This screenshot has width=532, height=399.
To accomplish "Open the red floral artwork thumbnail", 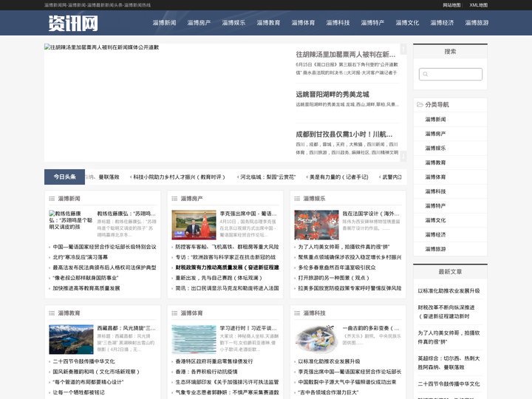I will point(316,225).
